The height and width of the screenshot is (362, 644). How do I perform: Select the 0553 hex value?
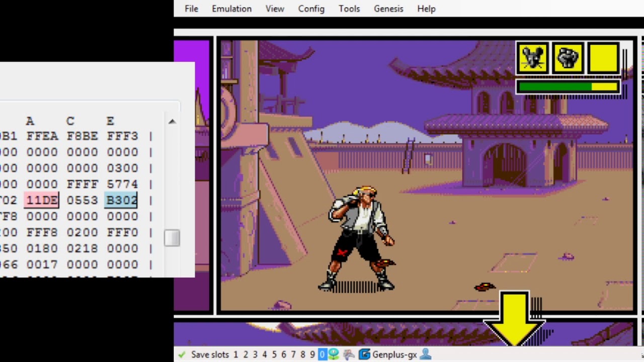(82, 200)
